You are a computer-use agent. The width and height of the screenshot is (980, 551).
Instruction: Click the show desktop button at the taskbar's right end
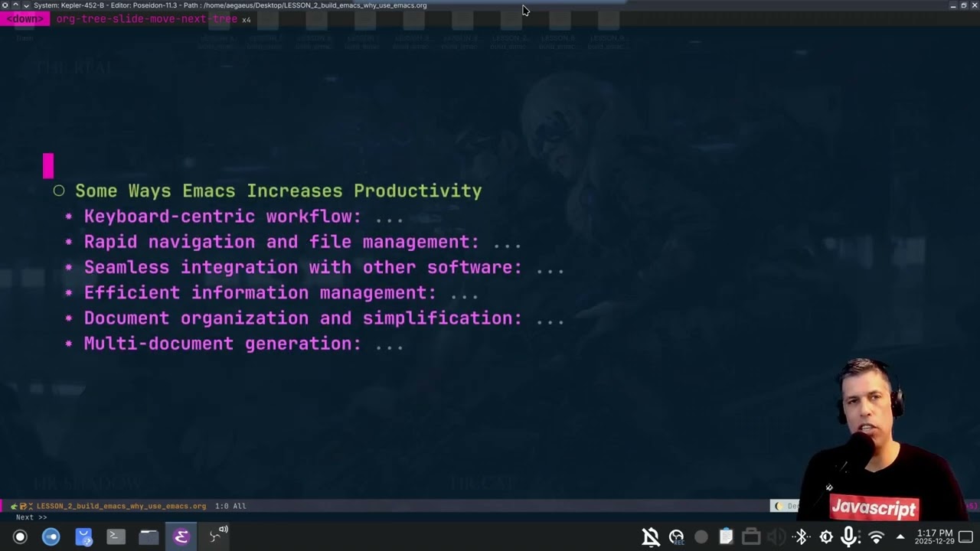pyautogui.click(x=966, y=537)
